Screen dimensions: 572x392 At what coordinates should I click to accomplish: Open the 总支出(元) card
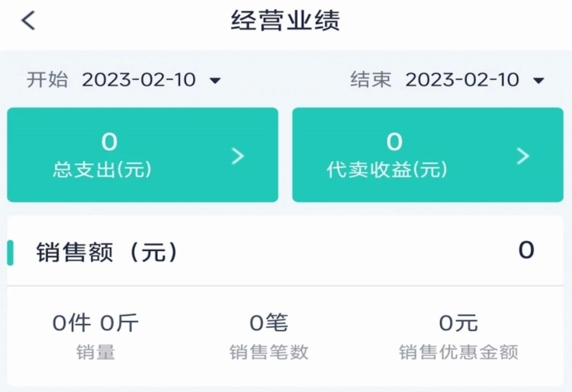(142, 155)
